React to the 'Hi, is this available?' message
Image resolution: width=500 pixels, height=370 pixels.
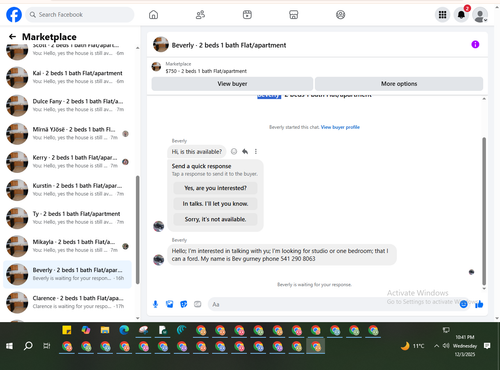234,152
